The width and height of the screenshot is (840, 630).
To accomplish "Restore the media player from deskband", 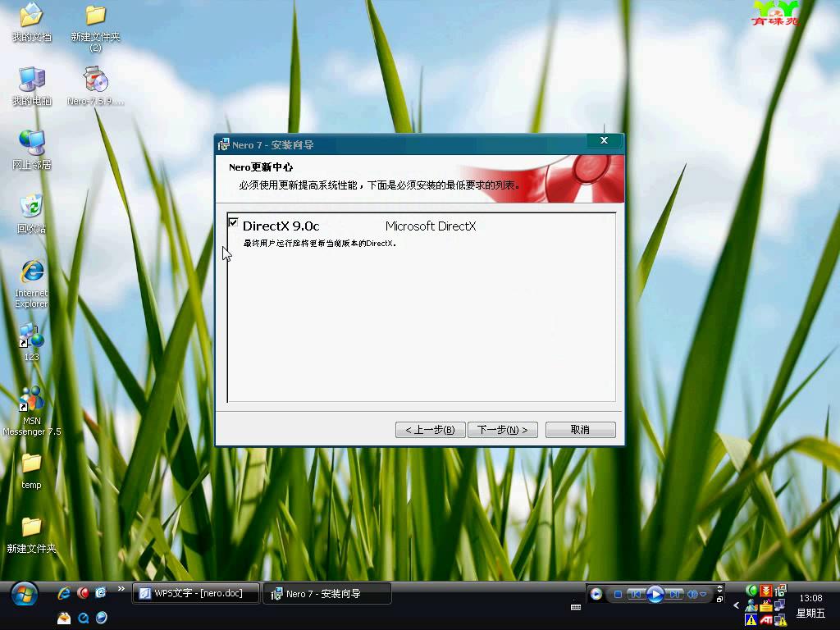I will [x=719, y=600].
